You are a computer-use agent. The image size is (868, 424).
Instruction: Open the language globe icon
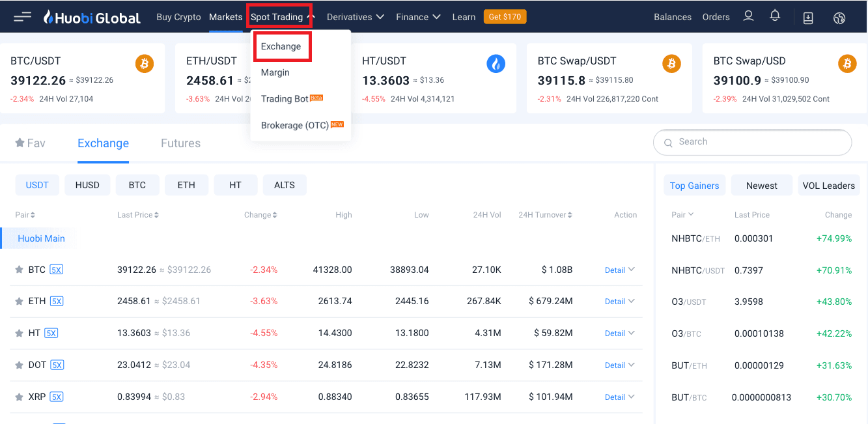click(839, 18)
